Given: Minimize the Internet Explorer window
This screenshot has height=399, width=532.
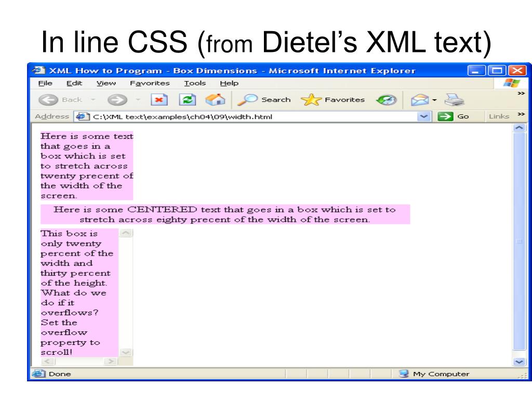Looking at the screenshot, I should [476, 71].
